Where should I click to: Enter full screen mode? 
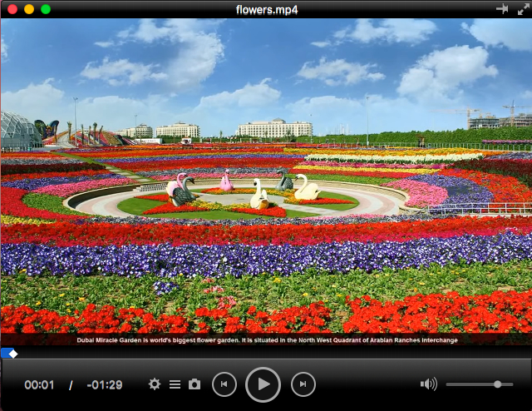point(523,8)
